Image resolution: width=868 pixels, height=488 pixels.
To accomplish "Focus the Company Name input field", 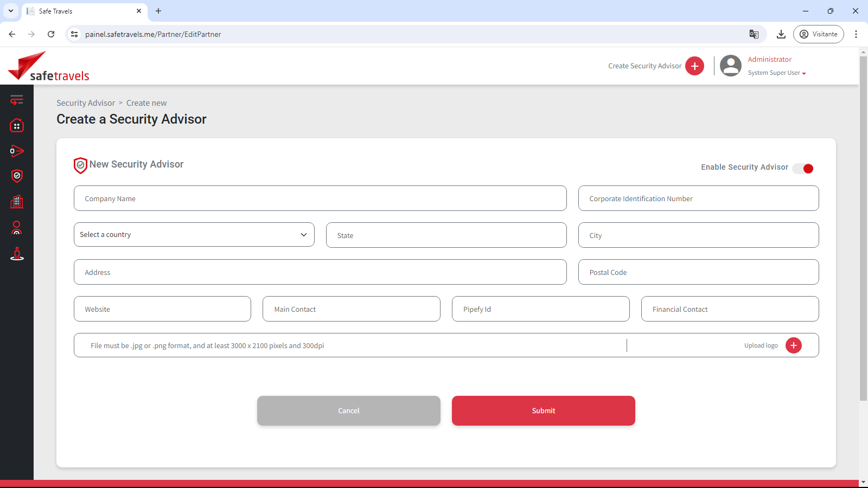I will tap(320, 198).
